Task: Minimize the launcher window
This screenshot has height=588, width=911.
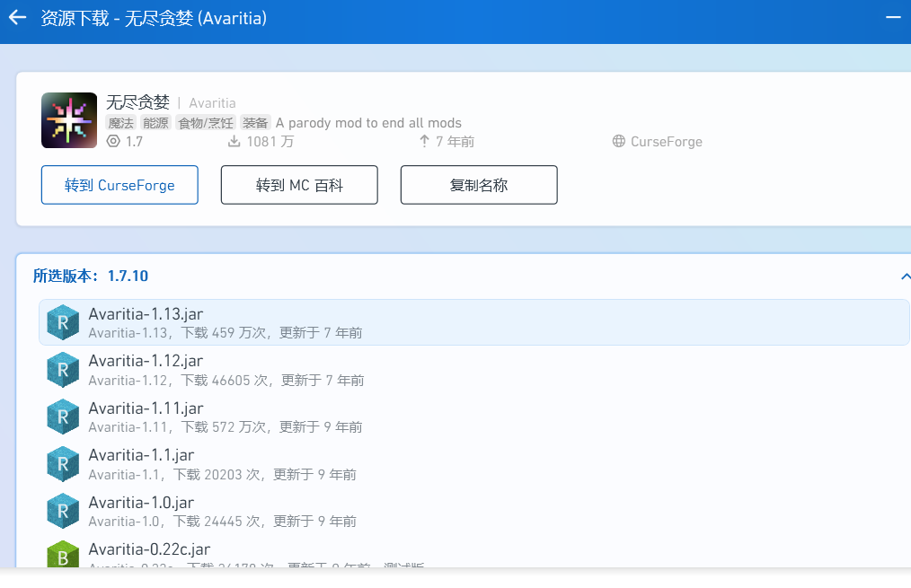Action: coord(893,18)
